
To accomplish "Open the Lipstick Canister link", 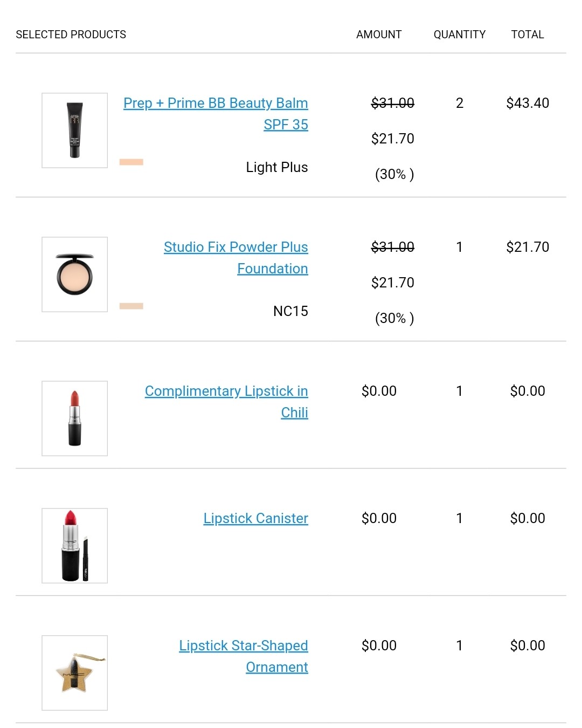I will [x=255, y=518].
